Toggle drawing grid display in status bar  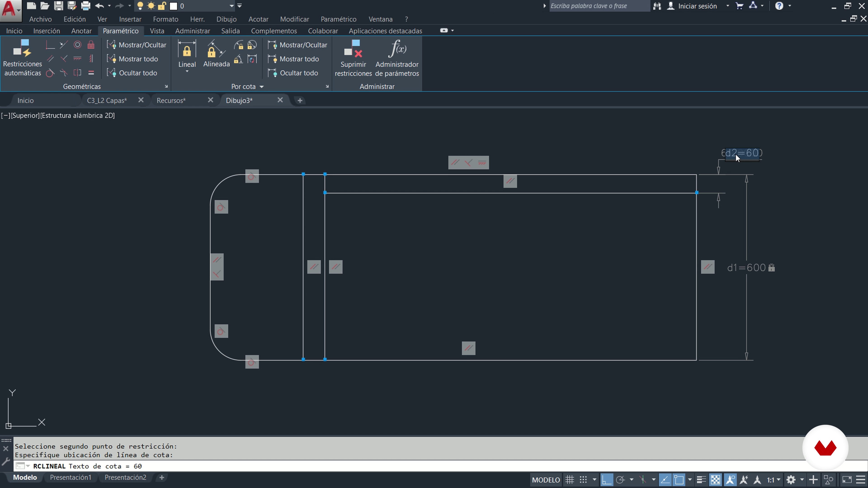pos(570,480)
